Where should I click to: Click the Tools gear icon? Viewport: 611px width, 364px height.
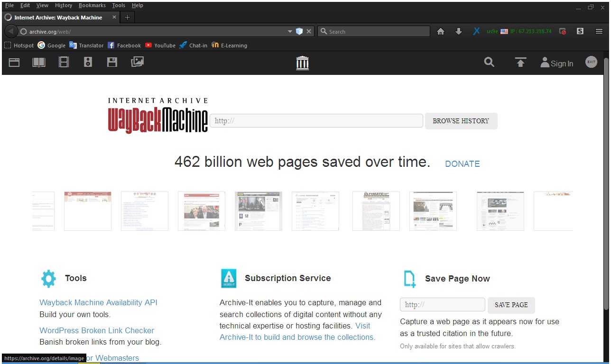[48, 279]
